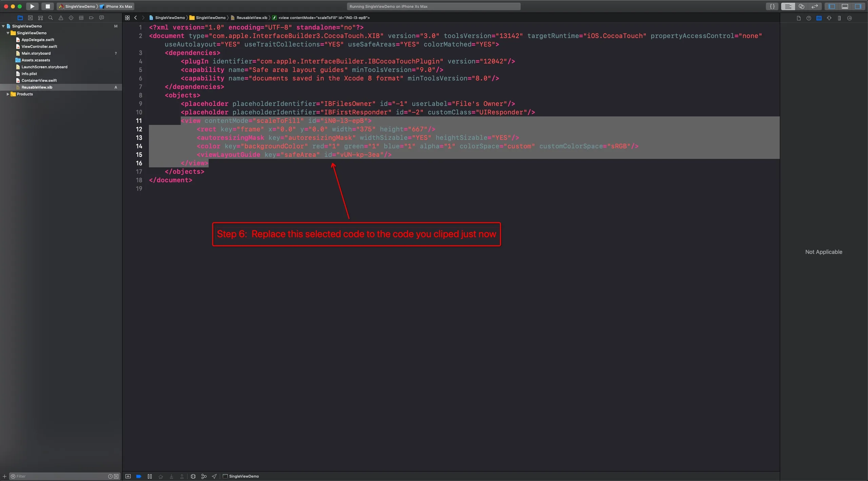Stop the running SingleViewDemo app
This screenshot has width=868, height=481.
click(x=47, y=6)
